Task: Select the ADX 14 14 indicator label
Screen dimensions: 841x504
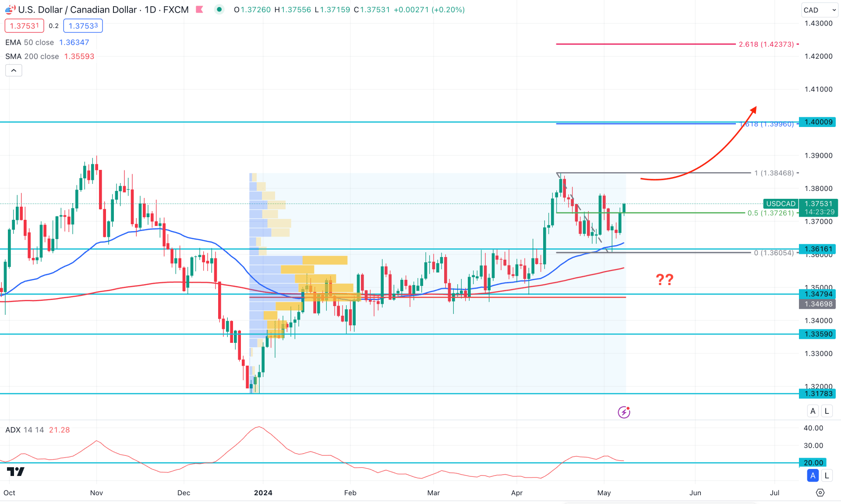Action: 25,430
